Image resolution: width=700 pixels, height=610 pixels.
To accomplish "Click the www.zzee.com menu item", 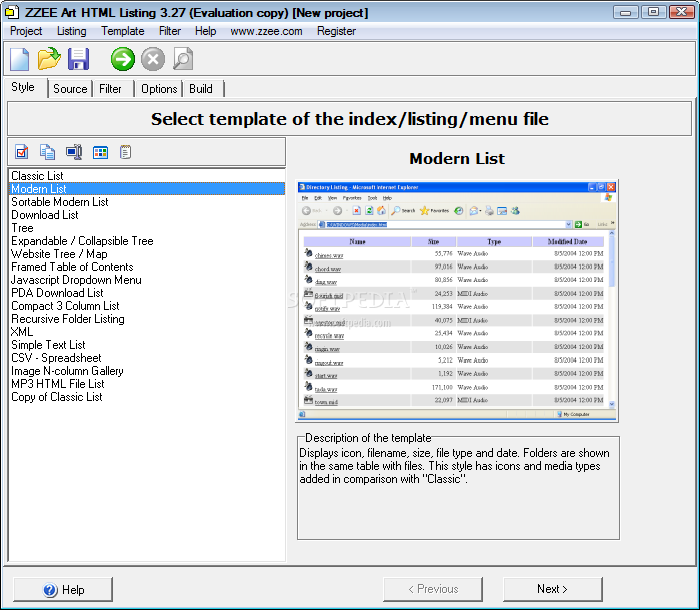I will pos(266,31).
